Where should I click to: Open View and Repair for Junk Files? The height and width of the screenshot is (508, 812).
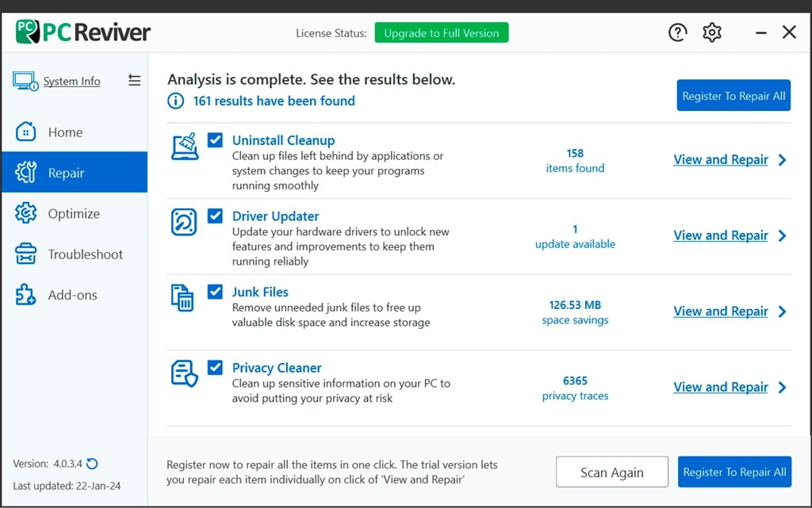721,311
